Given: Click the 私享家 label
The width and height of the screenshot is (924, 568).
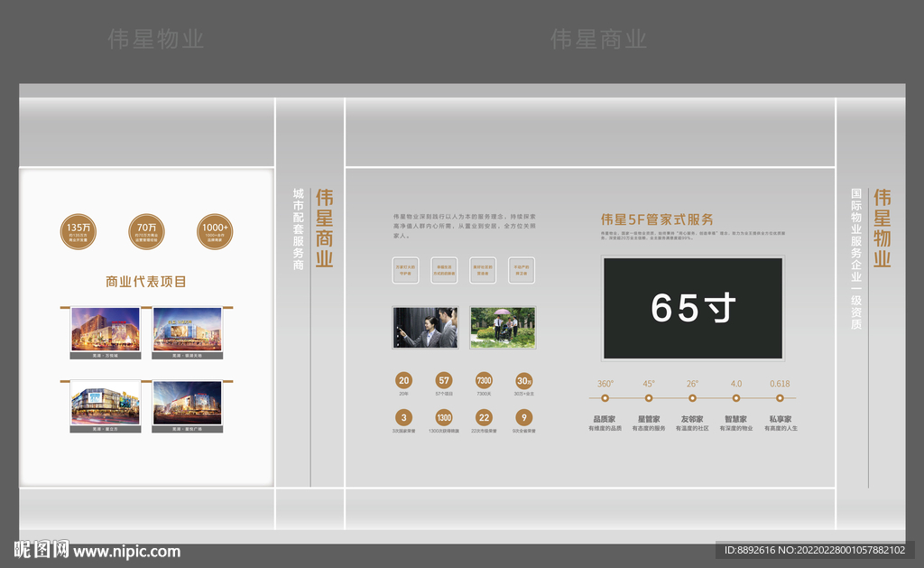Looking at the screenshot, I should (x=781, y=419).
